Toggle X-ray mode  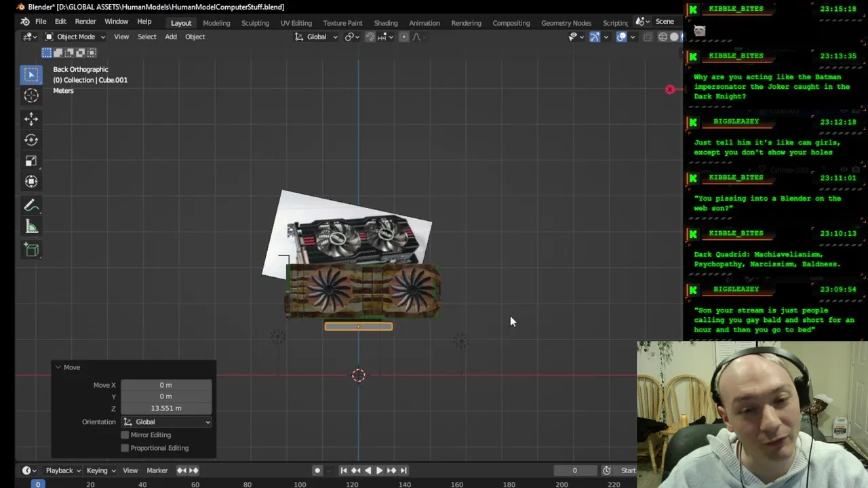pos(648,37)
